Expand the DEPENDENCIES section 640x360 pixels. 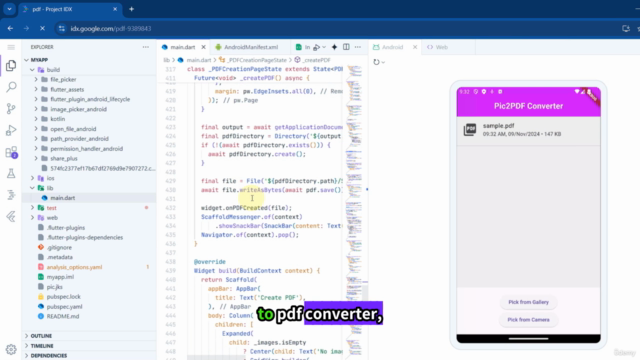(49, 356)
